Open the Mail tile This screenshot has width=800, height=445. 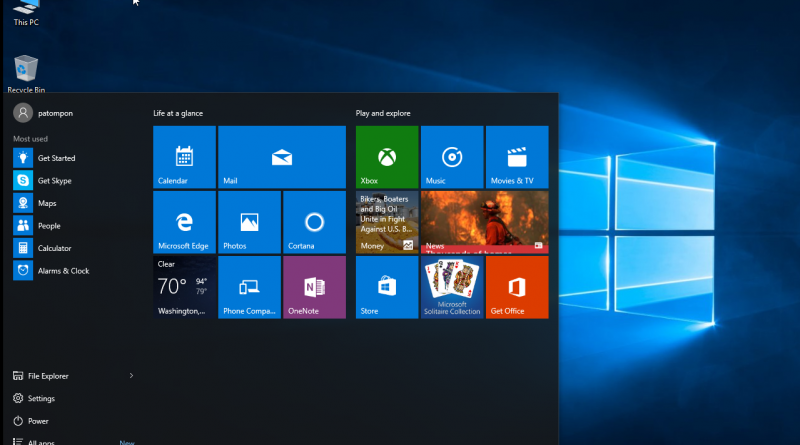[x=282, y=157]
